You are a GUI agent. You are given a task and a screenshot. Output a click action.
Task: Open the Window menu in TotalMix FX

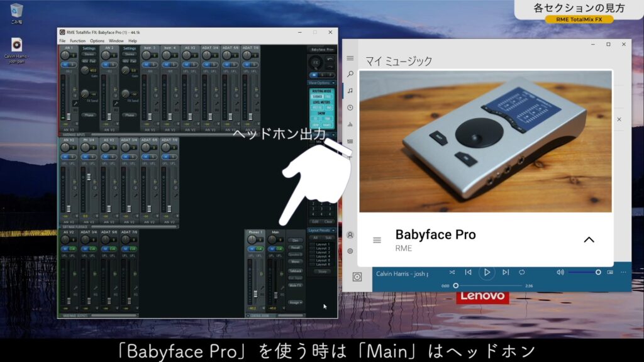pos(116,41)
